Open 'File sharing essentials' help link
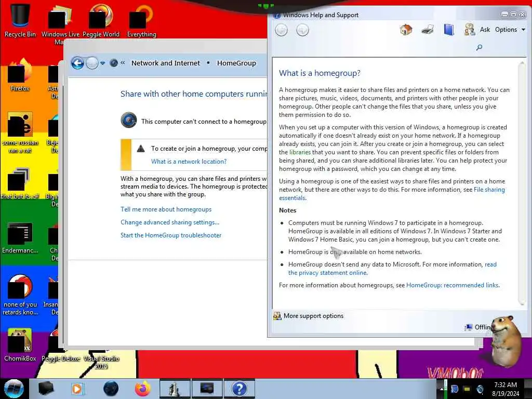Viewport: 532px width, 399px height. (489, 190)
